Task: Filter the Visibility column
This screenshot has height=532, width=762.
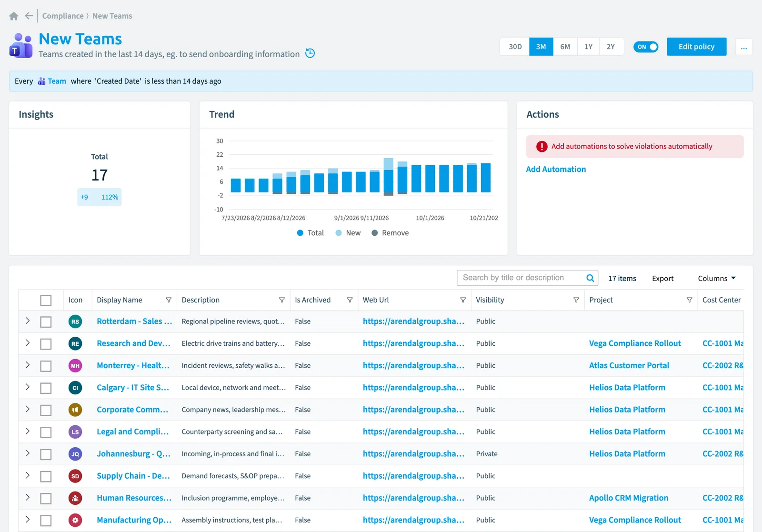Action: [576, 300]
